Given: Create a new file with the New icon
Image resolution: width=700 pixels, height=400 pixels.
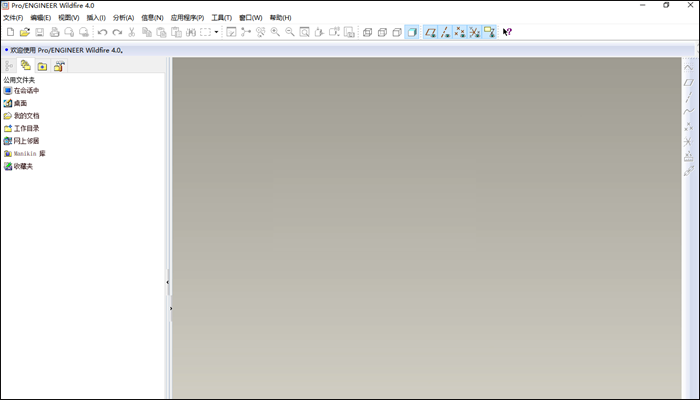Looking at the screenshot, I should pyautogui.click(x=10, y=32).
